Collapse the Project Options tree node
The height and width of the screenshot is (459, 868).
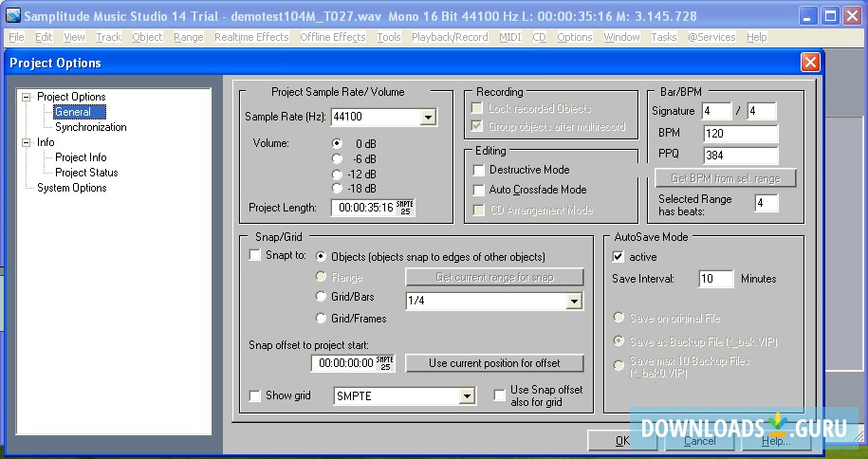(x=26, y=97)
